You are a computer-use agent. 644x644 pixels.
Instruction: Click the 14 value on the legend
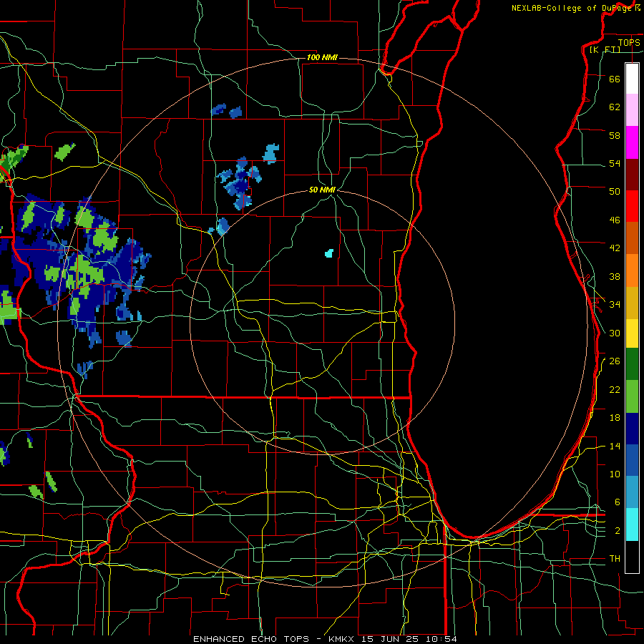tap(615, 446)
